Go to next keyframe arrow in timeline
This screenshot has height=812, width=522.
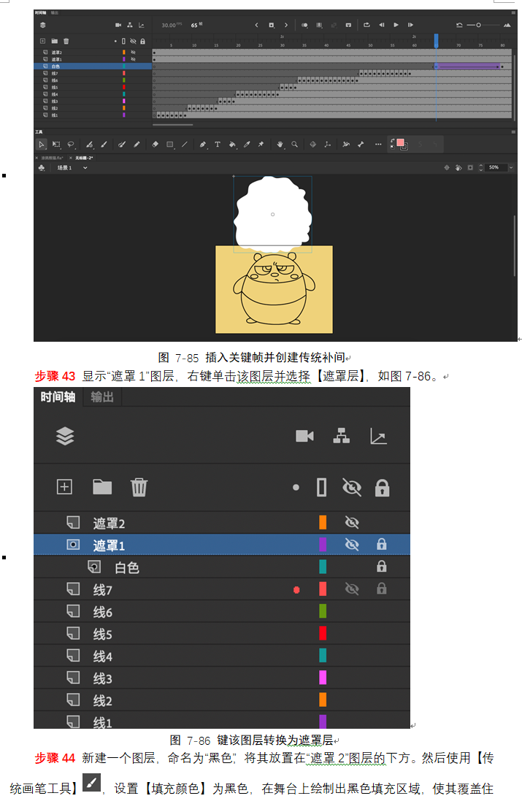[x=286, y=25]
